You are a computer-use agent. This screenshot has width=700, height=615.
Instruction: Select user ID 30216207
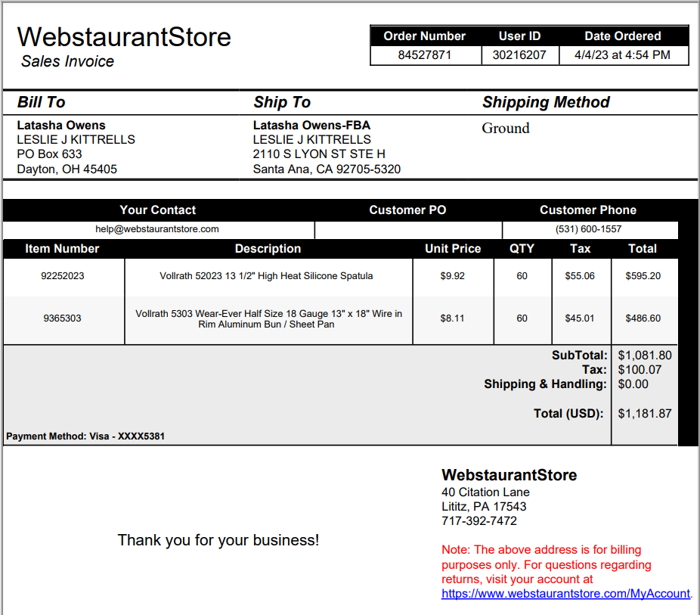[x=519, y=55]
